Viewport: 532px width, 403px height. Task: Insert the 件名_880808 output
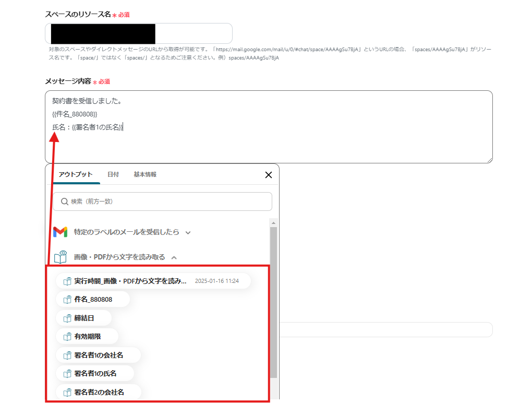point(93,300)
